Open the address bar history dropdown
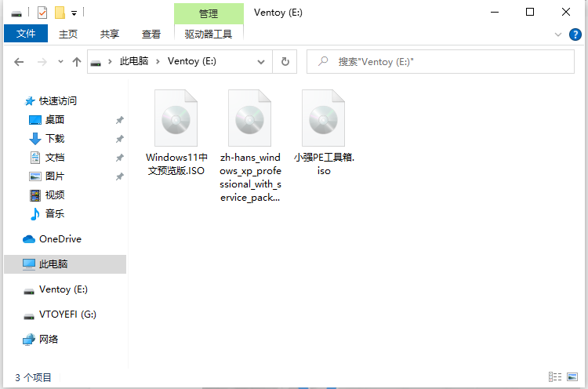The image size is (588, 389). point(261,62)
